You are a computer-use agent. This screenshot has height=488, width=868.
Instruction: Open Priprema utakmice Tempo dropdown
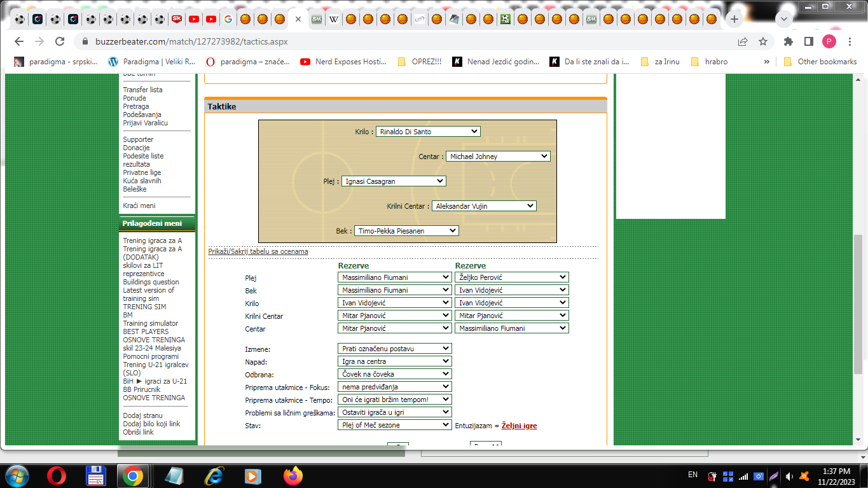395,400
